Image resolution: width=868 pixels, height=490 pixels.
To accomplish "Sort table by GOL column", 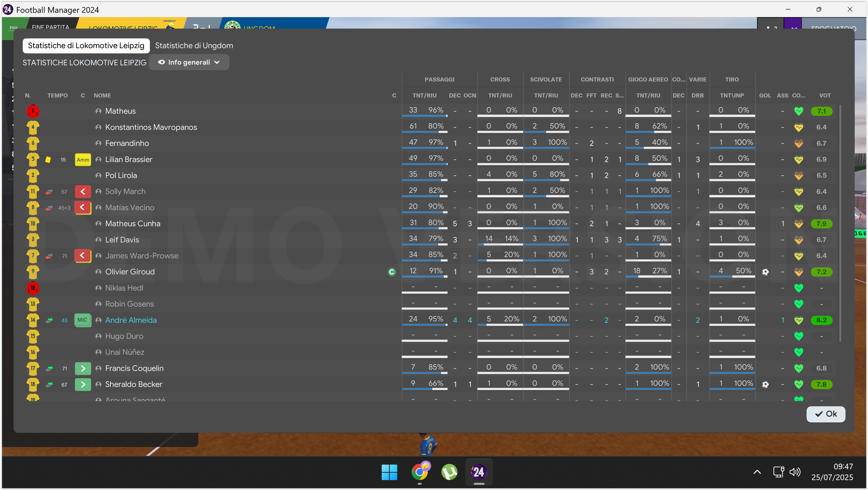I will click(764, 96).
